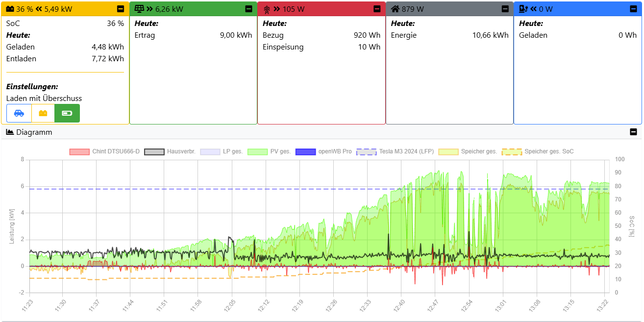644x322 pixels.
Task: Minimize the green PV yield card
Action: [x=248, y=9]
